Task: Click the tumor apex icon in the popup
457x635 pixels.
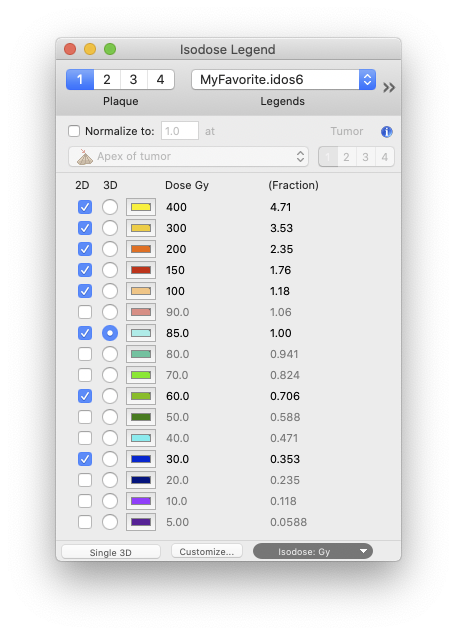Action: click(85, 157)
